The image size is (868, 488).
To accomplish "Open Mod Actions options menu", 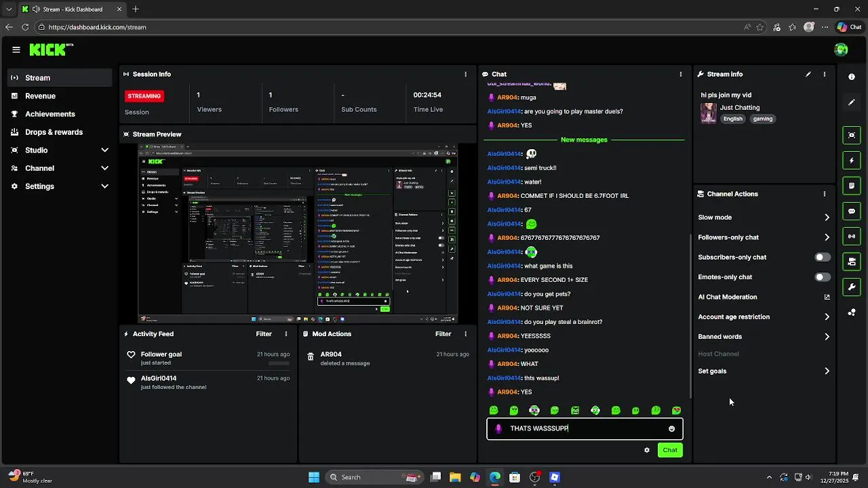I will (x=465, y=333).
